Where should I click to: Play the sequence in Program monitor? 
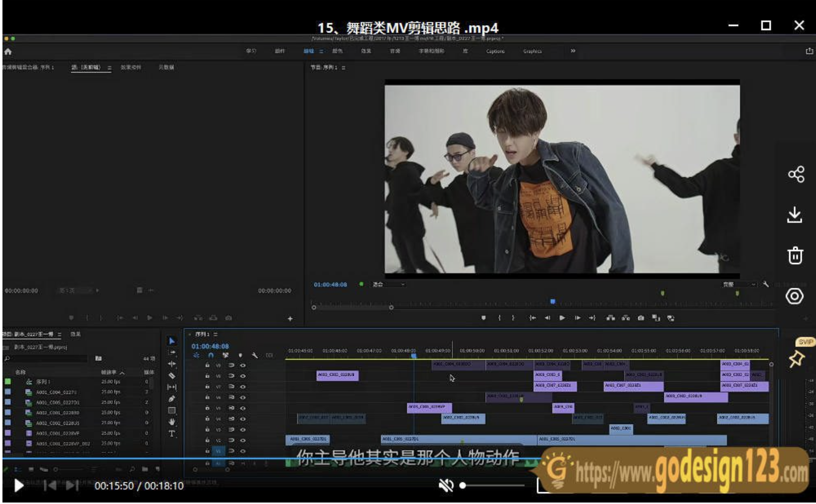(x=562, y=318)
